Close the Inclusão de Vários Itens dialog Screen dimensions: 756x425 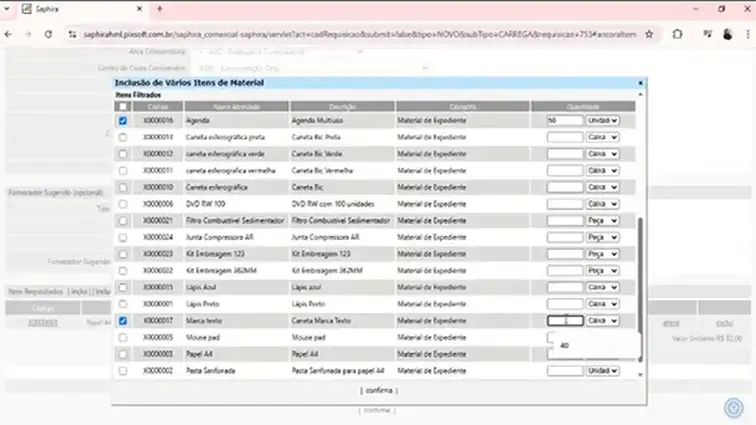(641, 83)
